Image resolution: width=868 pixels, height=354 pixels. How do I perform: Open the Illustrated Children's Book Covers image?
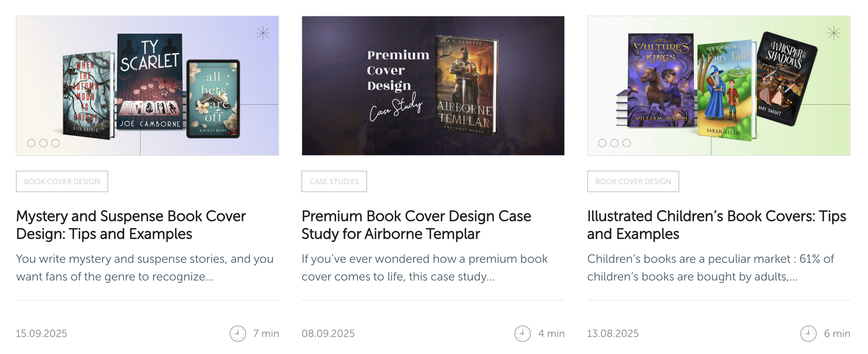[718, 86]
